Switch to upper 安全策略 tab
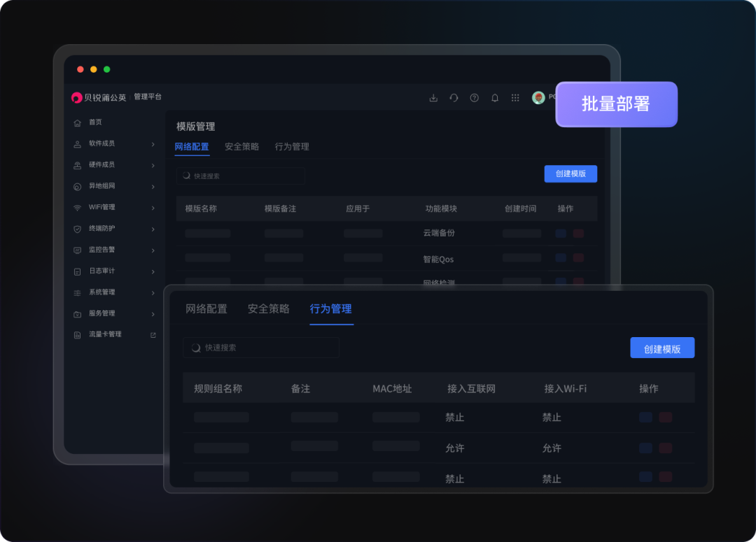 point(242,146)
